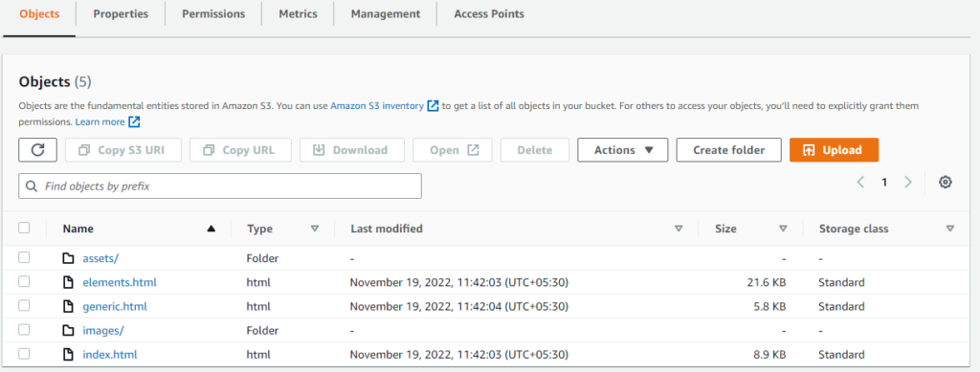
Task: Sort by Last modified column arrow
Action: tap(679, 229)
